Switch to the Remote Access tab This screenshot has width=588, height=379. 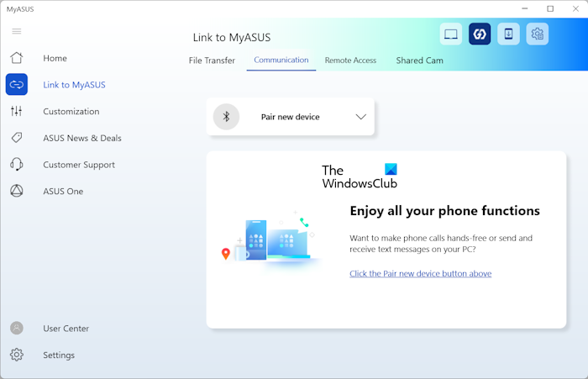click(x=350, y=61)
